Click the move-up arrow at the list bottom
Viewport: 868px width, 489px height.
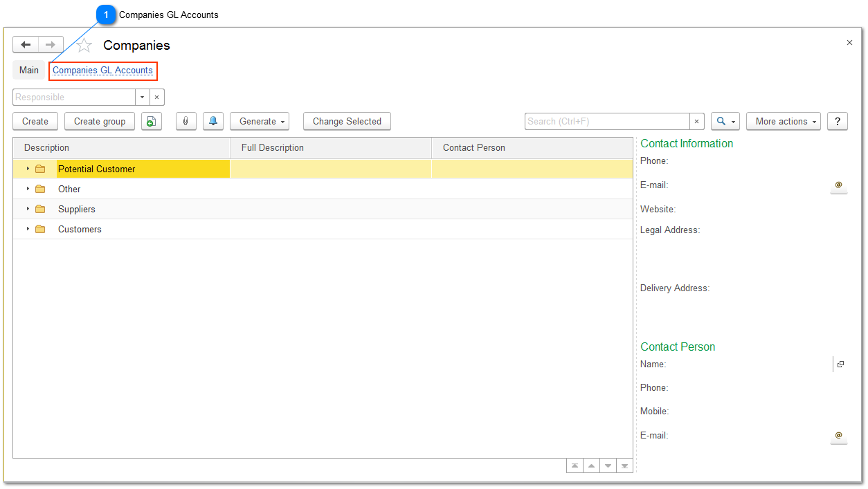591,465
